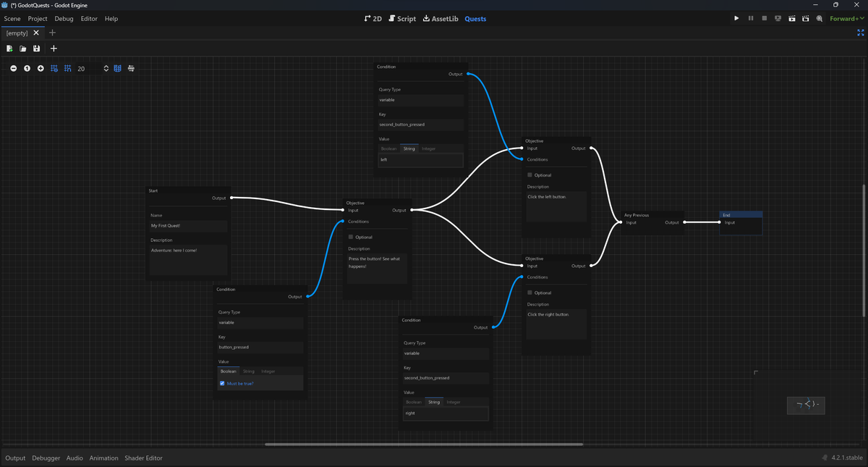Click the value field containing 'left'
868x467 pixels.
tap(420, 159)
